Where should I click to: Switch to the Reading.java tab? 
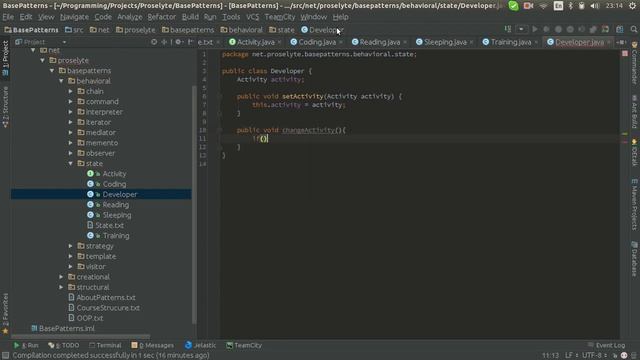(x=379, y=42)
